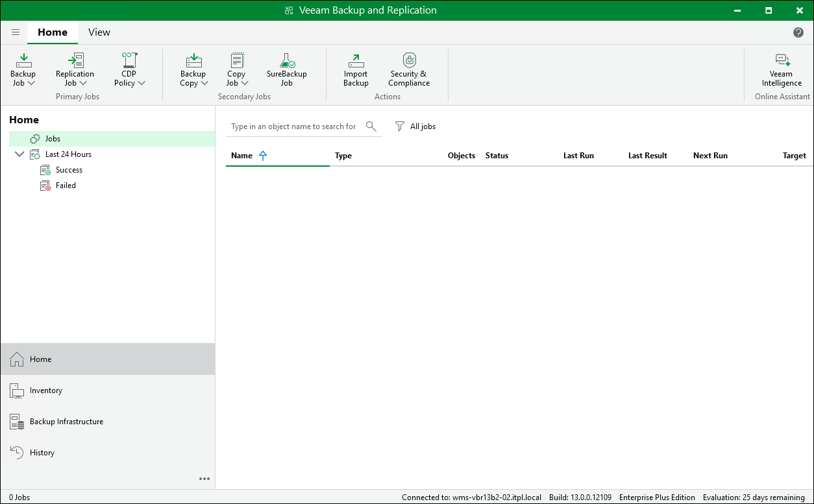This screenshot has height=504, width=814.
Task: Click the Backup Infrastructure server icon
Action: click(x=17, y=422)
